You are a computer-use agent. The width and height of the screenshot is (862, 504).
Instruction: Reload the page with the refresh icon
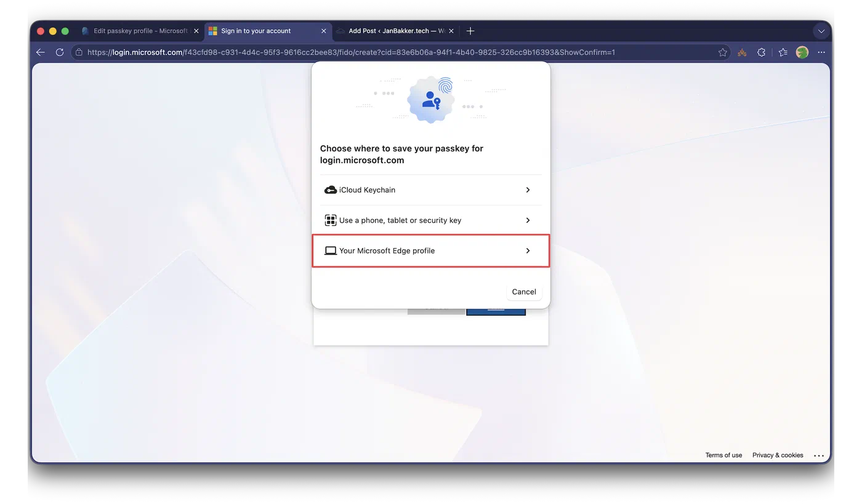click(60, 52)
